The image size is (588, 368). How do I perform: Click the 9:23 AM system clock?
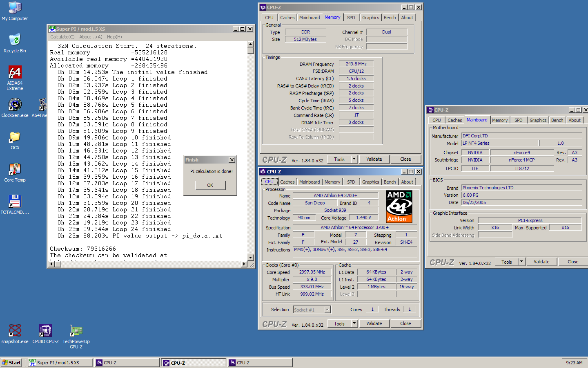pos(574,363)
